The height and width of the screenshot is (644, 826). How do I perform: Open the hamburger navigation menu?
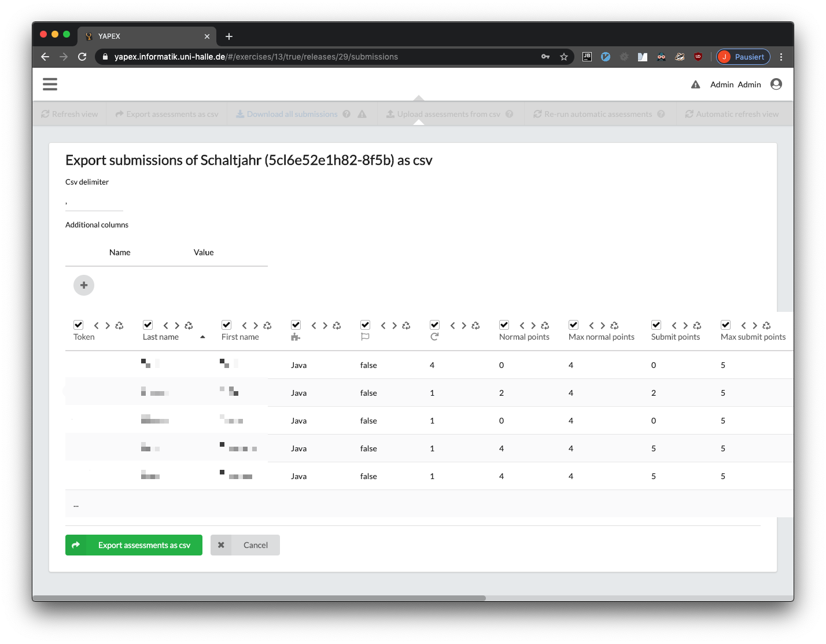(x=50, y=84)
